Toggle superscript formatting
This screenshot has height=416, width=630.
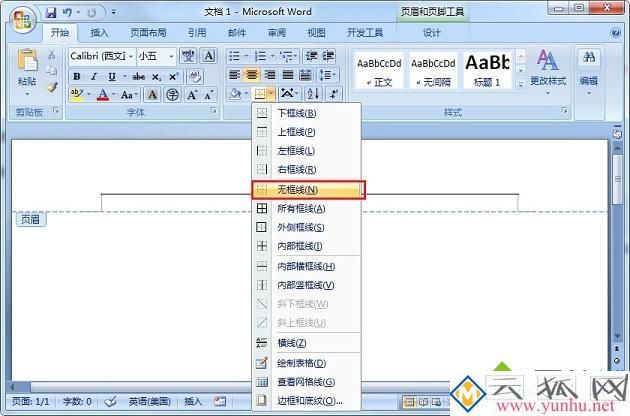click(x=174, y=76)
